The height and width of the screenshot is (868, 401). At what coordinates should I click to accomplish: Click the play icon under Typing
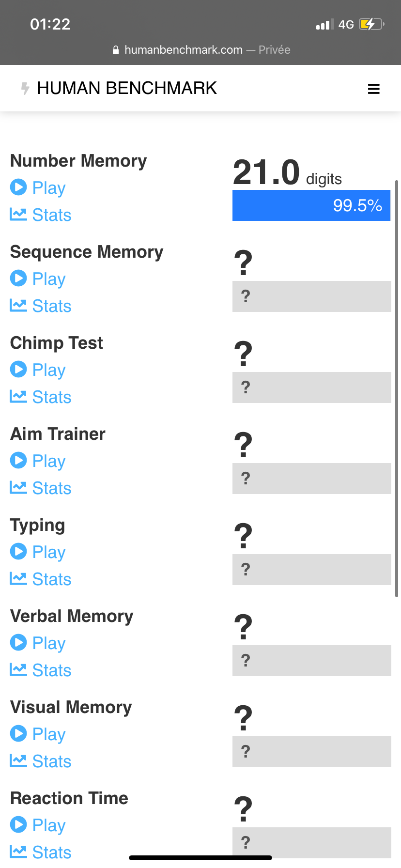click(x=18, y=551)
